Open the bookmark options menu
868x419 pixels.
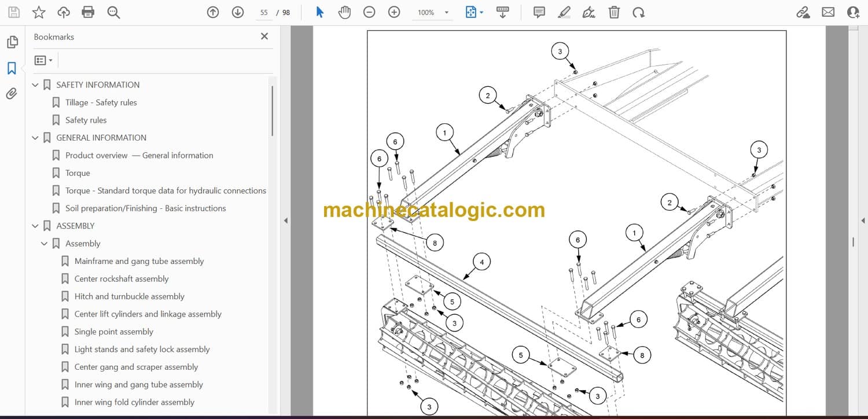click(x=43, y=60)
